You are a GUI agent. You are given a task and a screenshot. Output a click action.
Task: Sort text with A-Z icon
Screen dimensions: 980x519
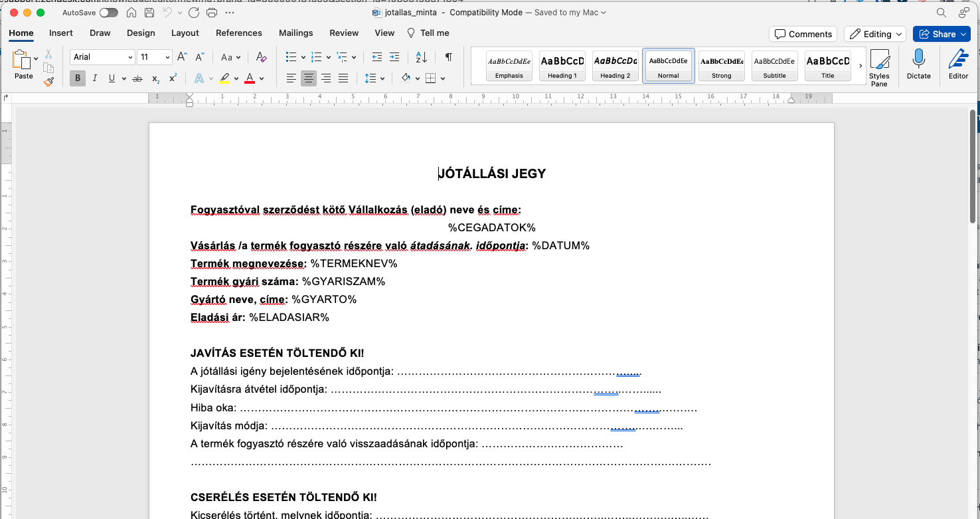pos(422,57)
